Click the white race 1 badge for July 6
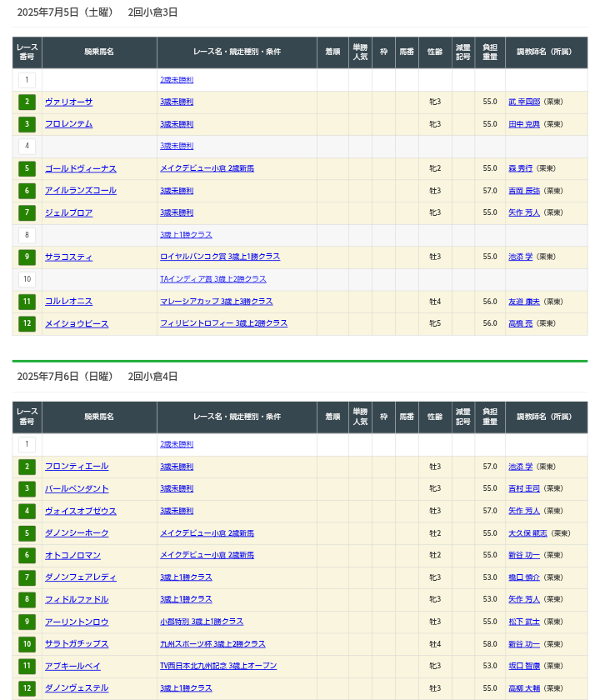 (x=27, y=445)
